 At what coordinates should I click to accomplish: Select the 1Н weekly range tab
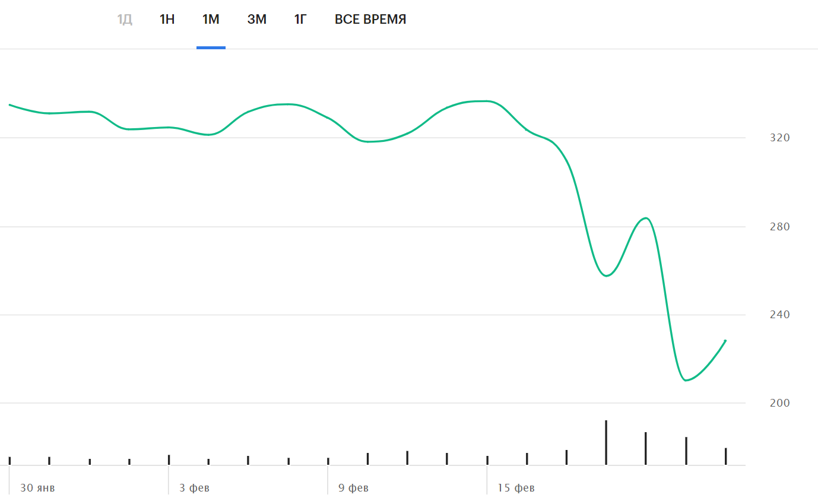pos(167,20)
